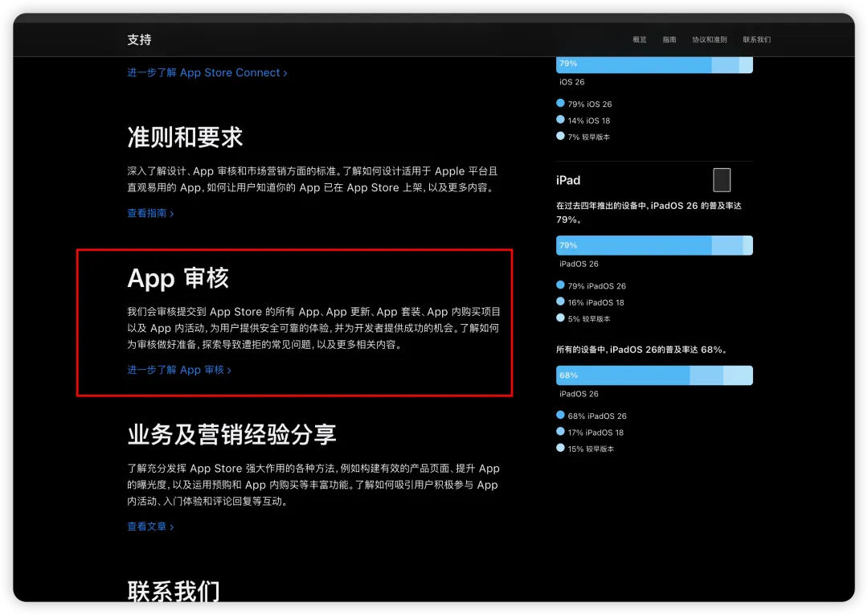The height and width of the screenshot is (615, 868).
Task: Click the 16% iPadOS 18 legend dot
Action: [560, 301]
